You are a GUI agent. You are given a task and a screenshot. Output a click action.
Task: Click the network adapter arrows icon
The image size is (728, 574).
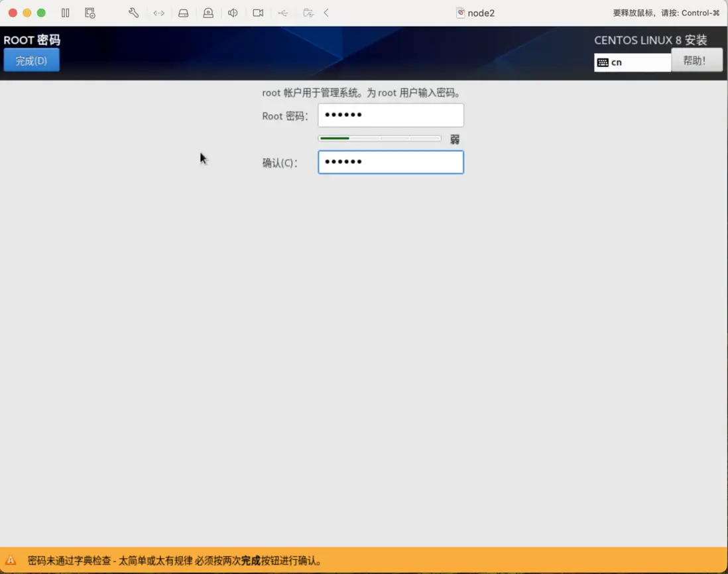[158, 13]
